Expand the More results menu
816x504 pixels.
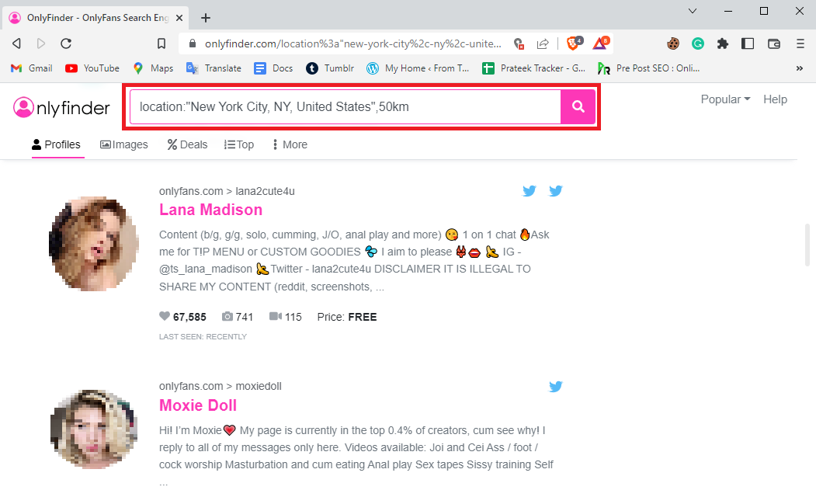click(x=290, y=144)
